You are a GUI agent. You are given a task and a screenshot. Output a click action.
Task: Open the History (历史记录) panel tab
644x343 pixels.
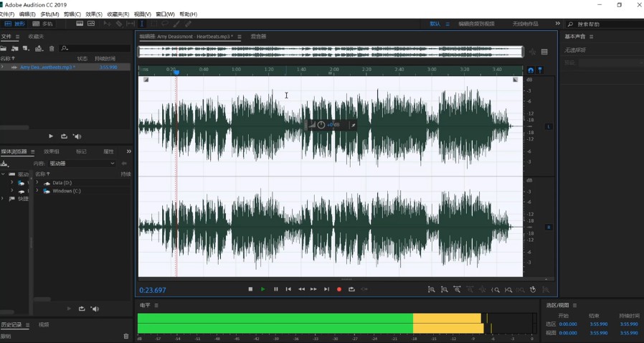(x=12, y=325)
